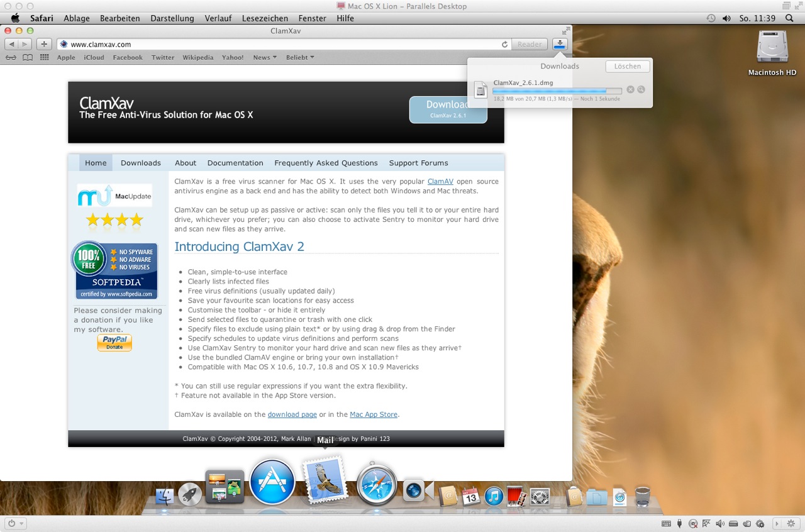Open Photo Booth in the Dock

(516, 496)
